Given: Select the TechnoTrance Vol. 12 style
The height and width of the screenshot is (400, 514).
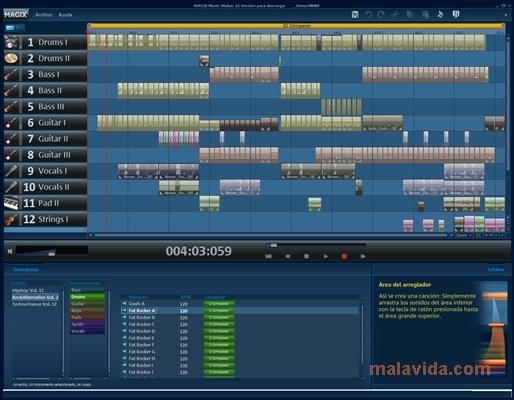Looking at the screenshot, I should [34, 304].
